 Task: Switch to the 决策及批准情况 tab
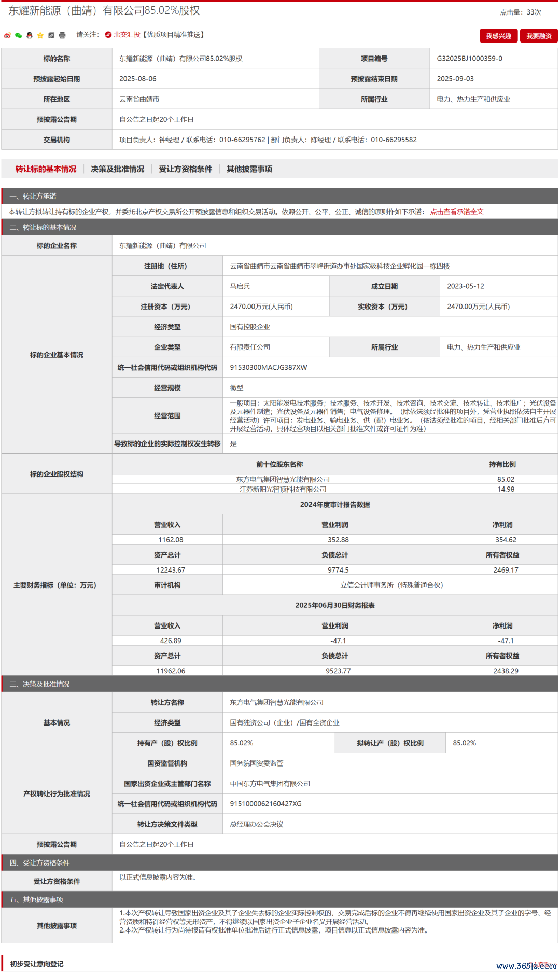pos(117,169)
